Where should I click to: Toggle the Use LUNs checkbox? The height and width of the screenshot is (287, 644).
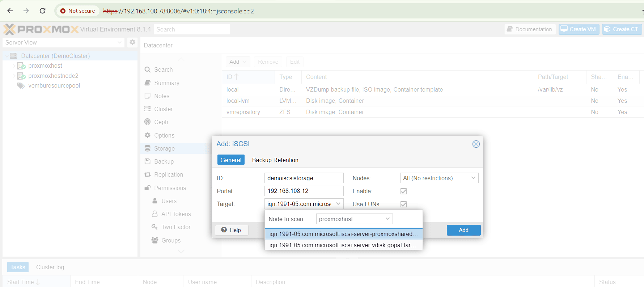pos(403,204)
